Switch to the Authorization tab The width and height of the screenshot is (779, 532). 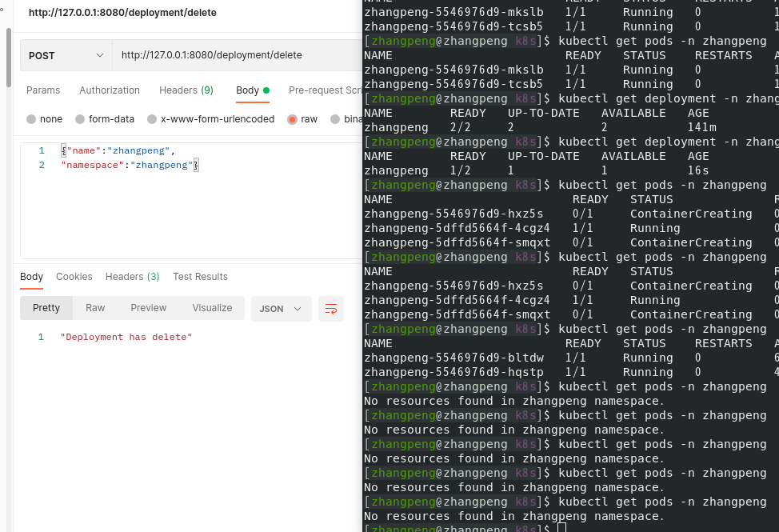point(110,90)
